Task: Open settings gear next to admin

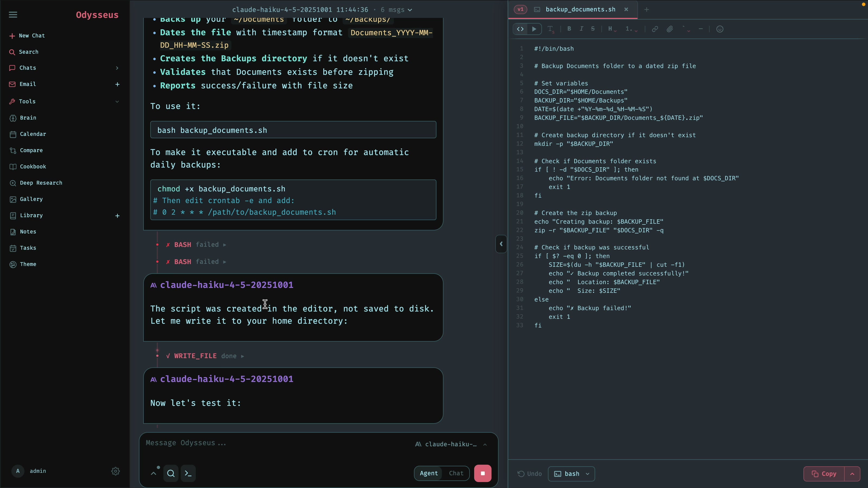Action: (x=116, y=471)
